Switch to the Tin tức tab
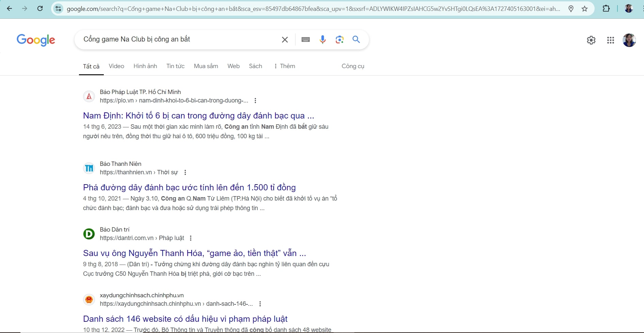 (x=176, y=66)
